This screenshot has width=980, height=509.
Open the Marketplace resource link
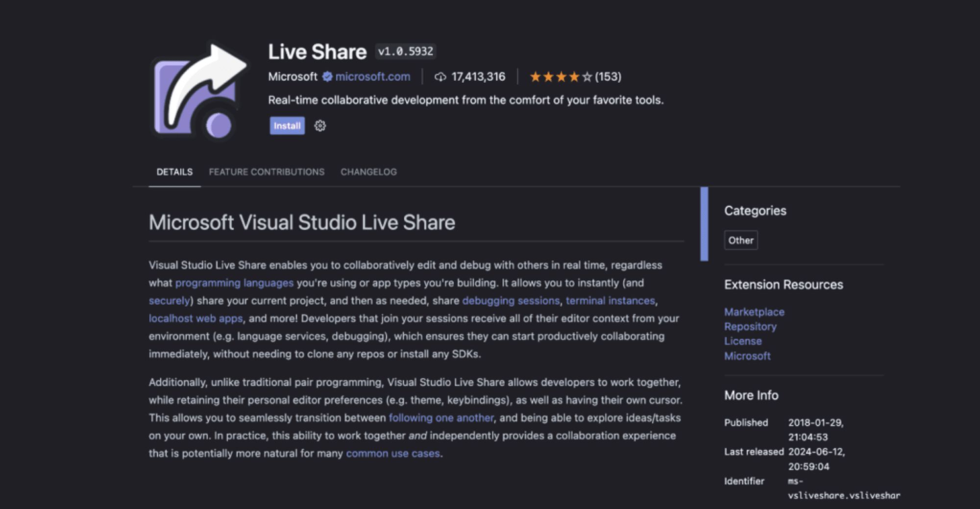(x=754, y=312)
